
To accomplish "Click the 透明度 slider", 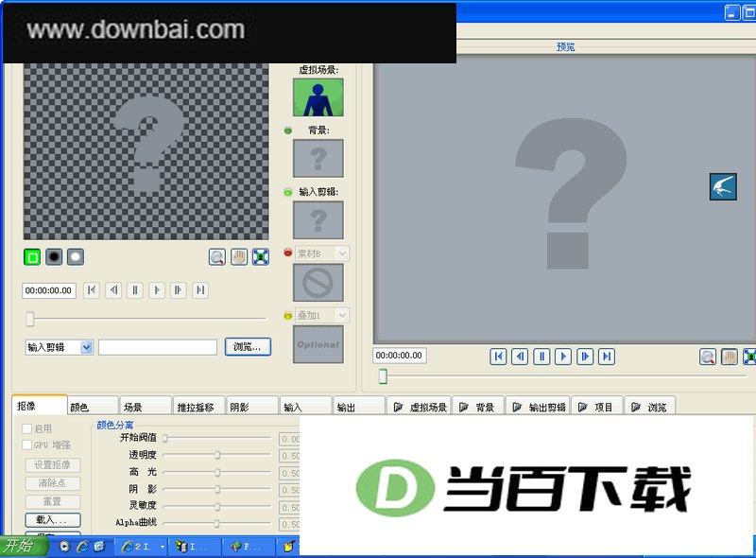I will [x=217, y=455].
